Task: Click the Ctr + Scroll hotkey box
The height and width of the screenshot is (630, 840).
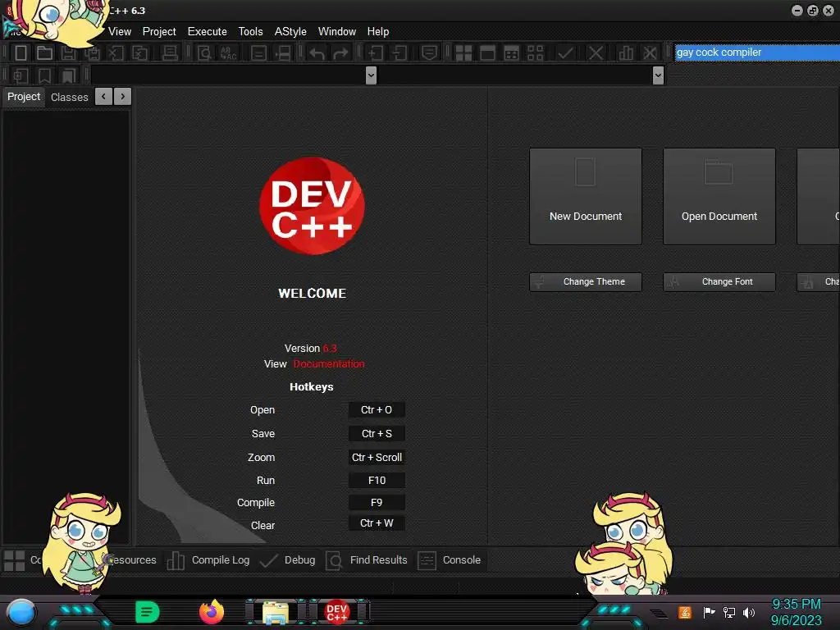Action: click(377, 458)
